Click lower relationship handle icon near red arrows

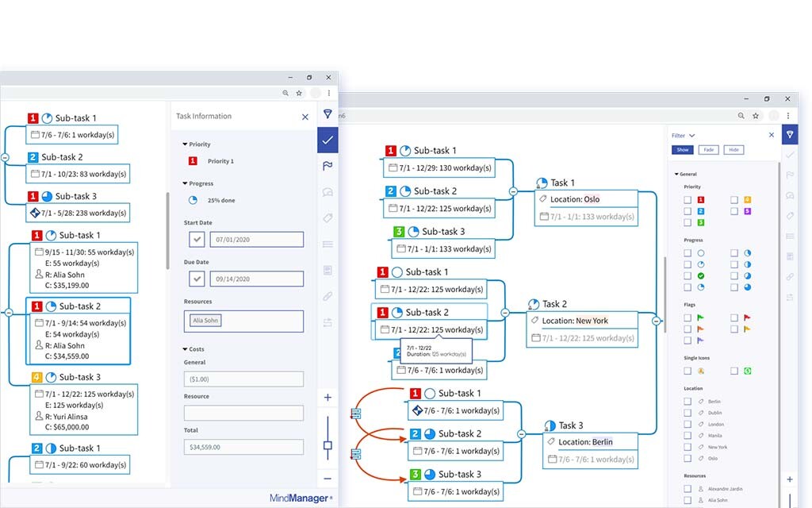pyautogui.click(x=355, y=454)
